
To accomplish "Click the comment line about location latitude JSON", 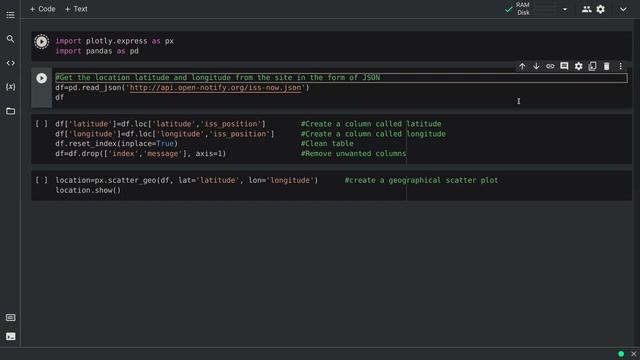I will coord(218,78).
